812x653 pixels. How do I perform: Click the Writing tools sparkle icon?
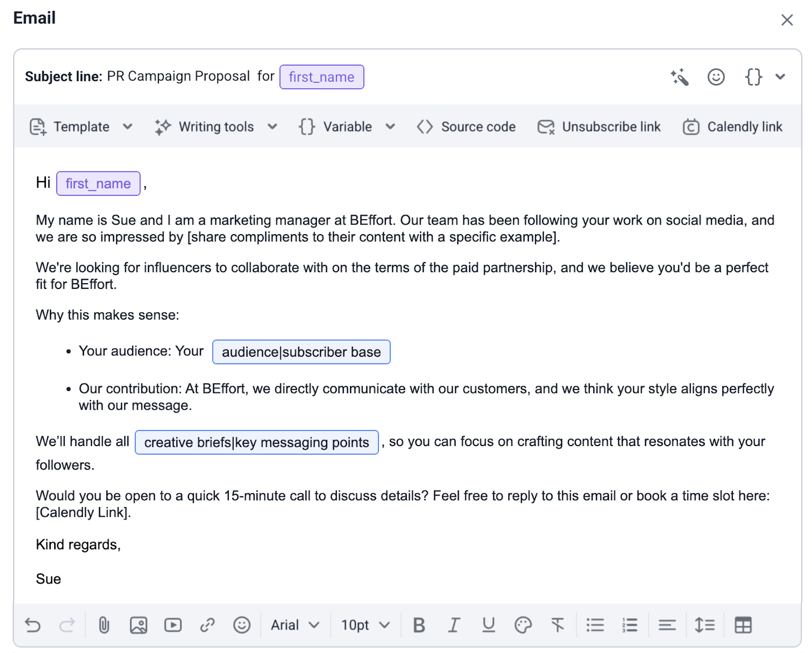(163, 126)
